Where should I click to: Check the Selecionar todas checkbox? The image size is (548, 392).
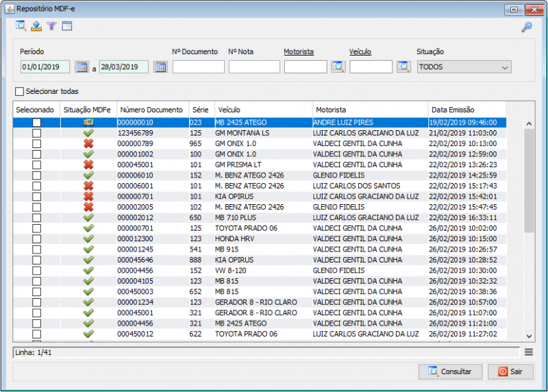click(20, 91)
